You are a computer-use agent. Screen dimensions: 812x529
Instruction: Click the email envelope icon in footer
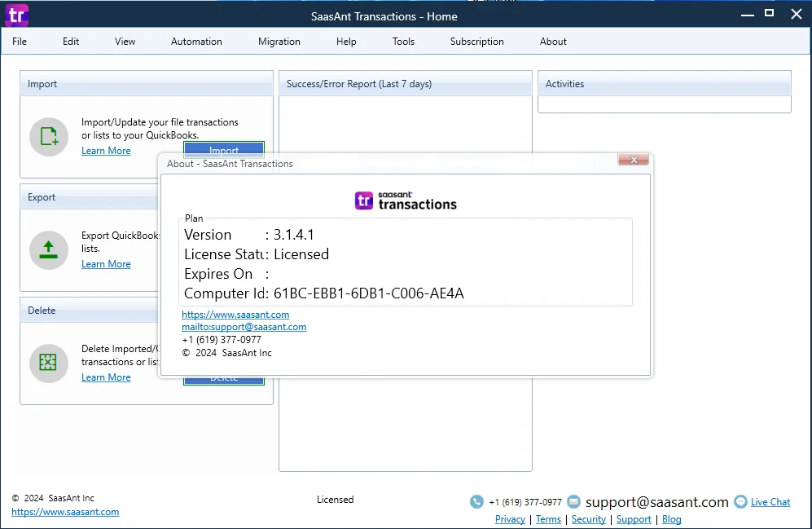click(574, 501)
